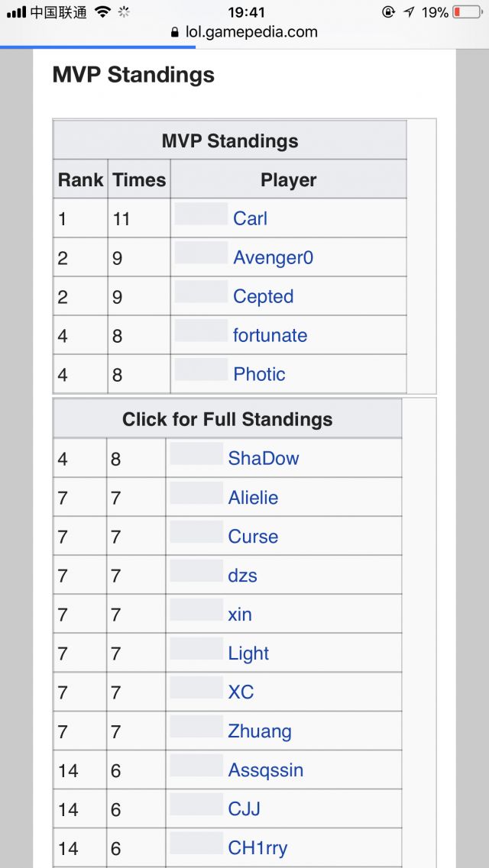489x868 pixels.
Task: Tap the lol.gamepedia.com address bar
Action: tap(251, 33)
